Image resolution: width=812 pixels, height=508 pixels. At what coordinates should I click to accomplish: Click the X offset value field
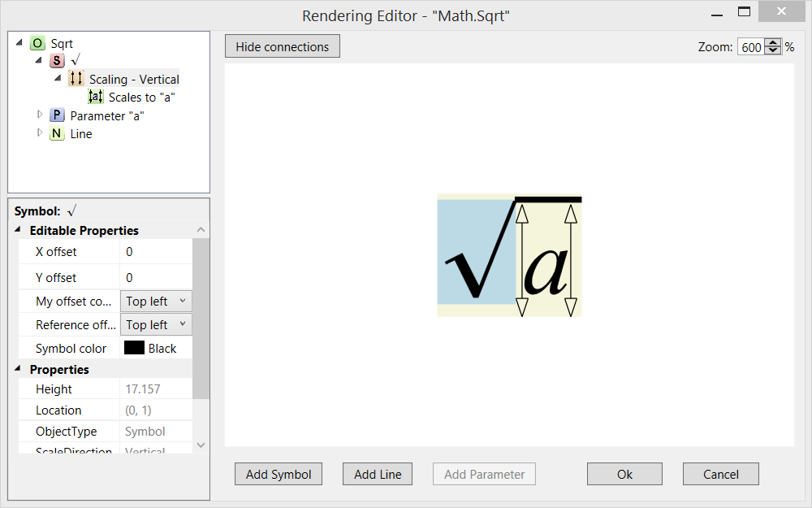coord(156,252)
